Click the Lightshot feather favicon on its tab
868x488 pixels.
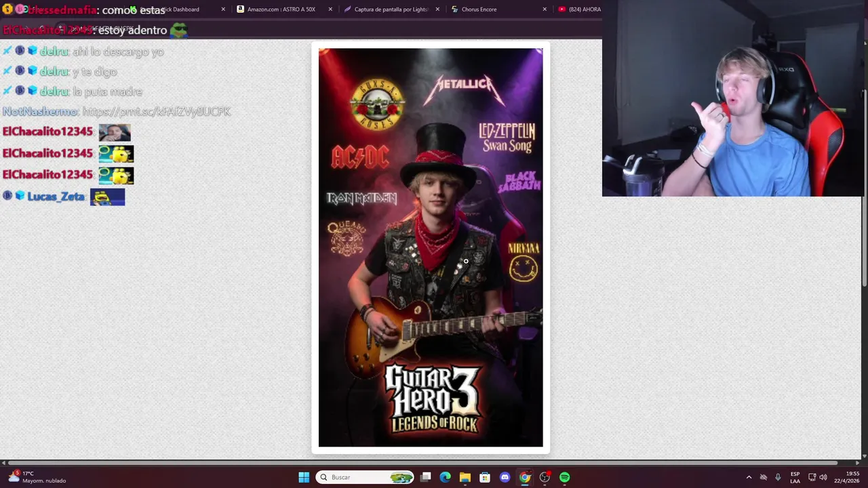(x=348, y=9)
